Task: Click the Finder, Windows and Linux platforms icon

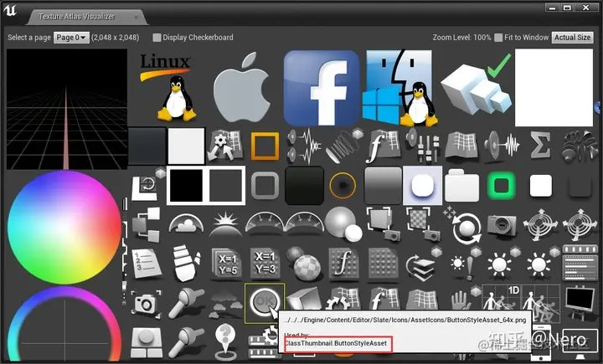Action: pos(400,88)
